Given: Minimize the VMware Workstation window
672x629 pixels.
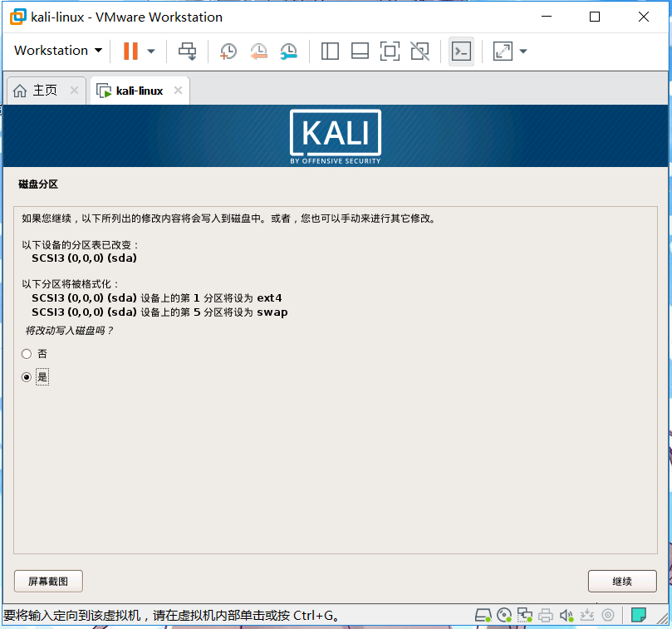Looking at the screenshot, I should pyautogui.click(x=547, y=17).
